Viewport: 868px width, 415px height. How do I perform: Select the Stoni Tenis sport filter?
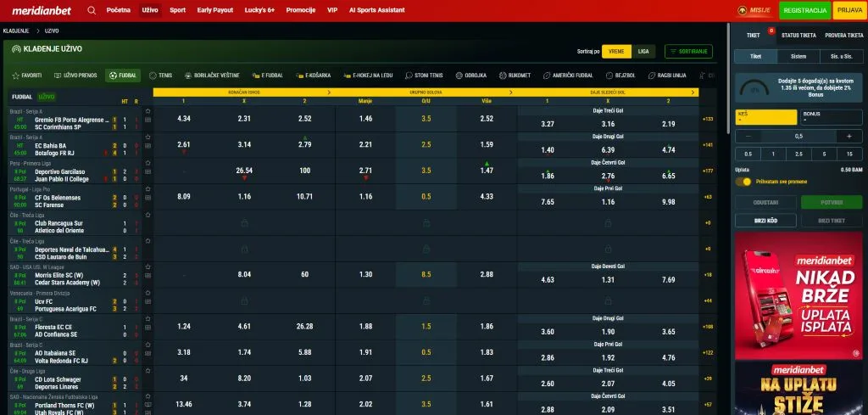point(424,76)
